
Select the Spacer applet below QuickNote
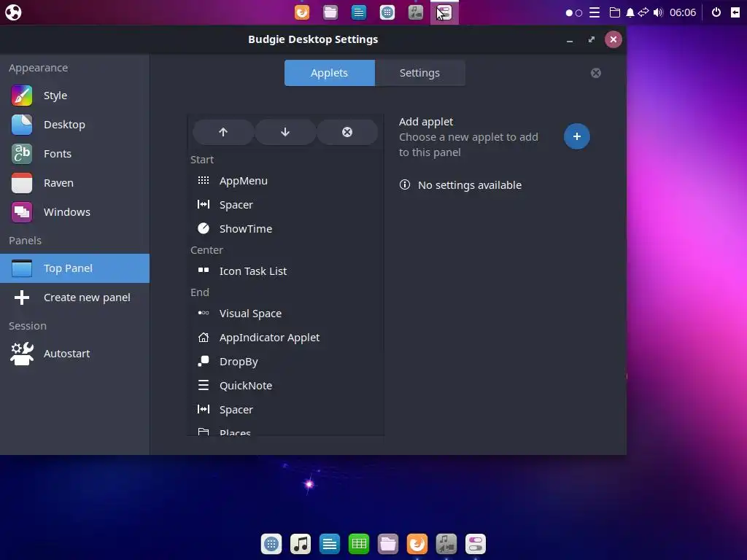click(x=285, y=410)
